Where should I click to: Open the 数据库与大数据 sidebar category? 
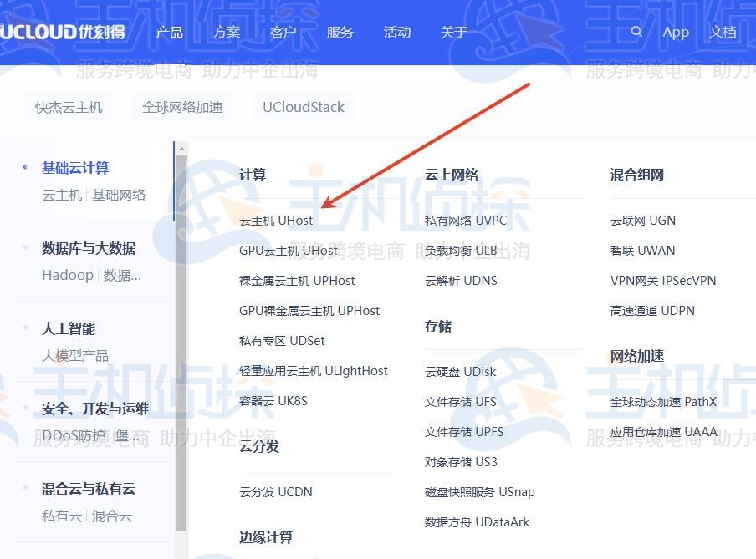pos(86,248)
